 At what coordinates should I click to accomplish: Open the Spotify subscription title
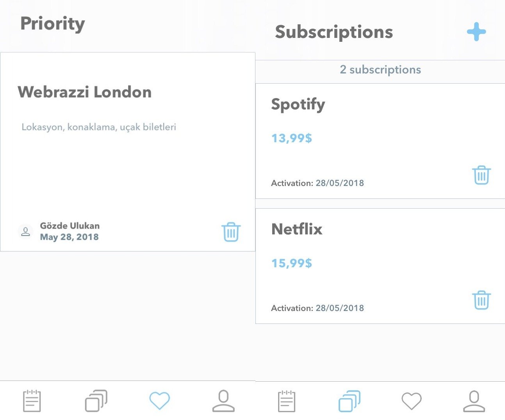click(298, 104)
